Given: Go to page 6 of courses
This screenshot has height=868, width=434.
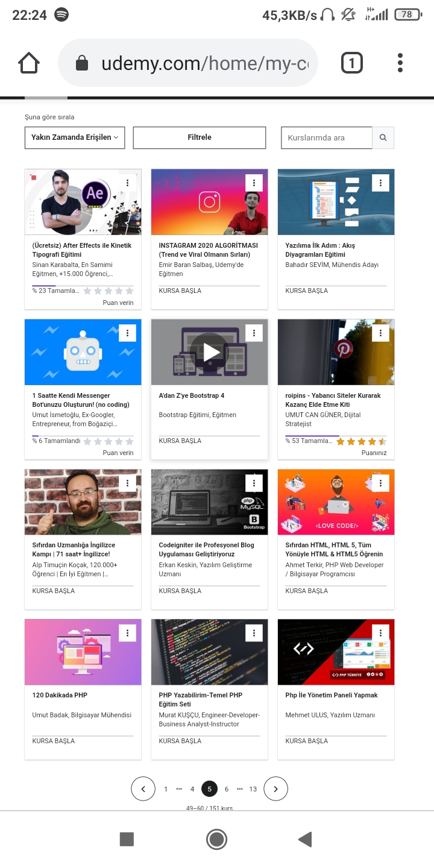Looking at the screenshot, I should pos(227,789).
